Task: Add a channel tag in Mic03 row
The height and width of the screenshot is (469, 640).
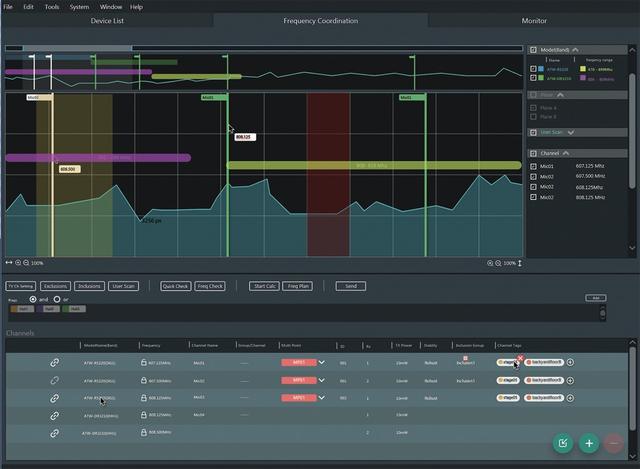Action: pos(570,398)
